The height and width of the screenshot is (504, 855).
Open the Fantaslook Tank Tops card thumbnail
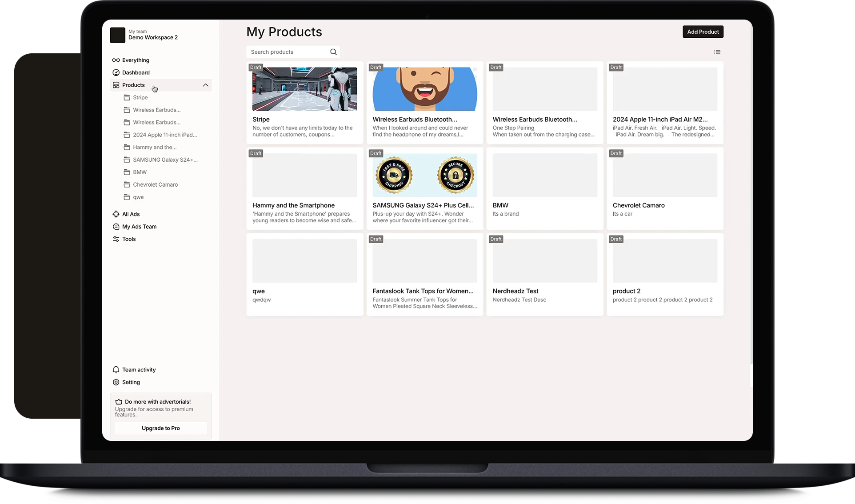(425, 261)
